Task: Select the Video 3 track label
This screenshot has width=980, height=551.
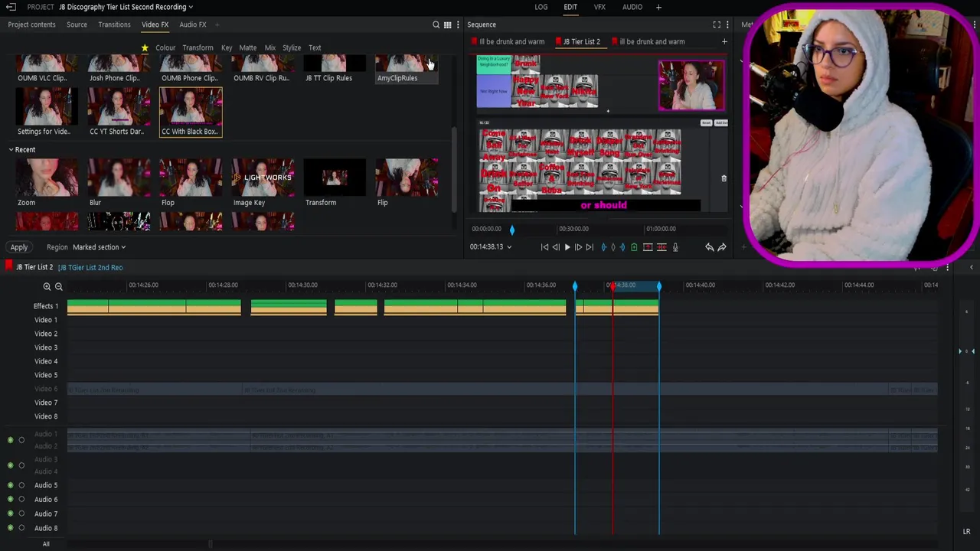Action: [45, 347]
